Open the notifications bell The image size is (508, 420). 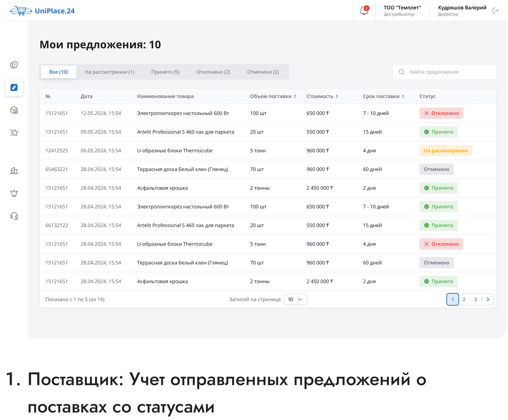(x=364, y=11)
